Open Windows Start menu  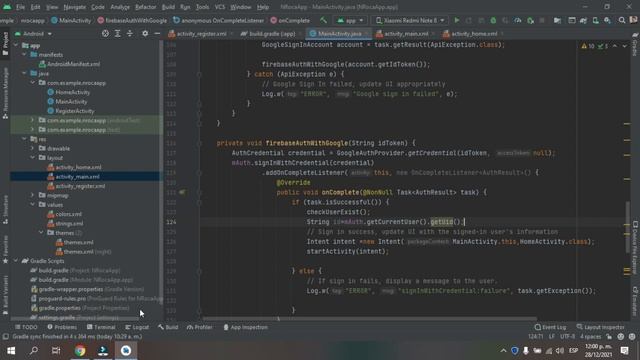[x=11, y=350]
